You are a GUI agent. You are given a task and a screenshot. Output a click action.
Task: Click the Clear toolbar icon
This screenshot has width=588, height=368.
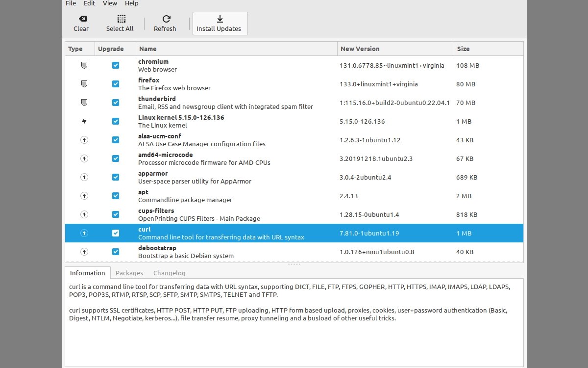coord(83,19)
